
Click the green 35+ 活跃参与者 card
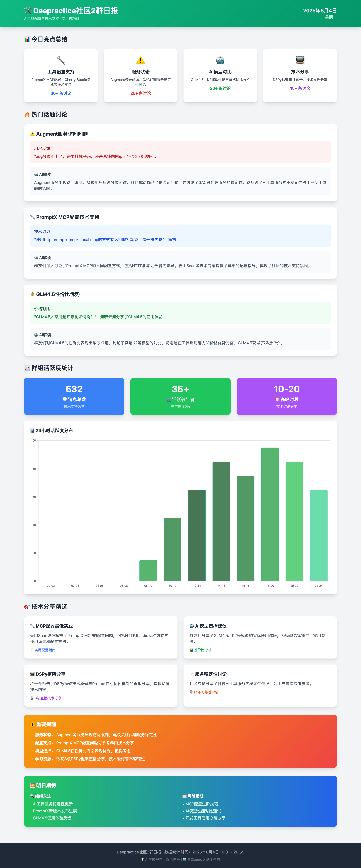(x=180, y=396)
